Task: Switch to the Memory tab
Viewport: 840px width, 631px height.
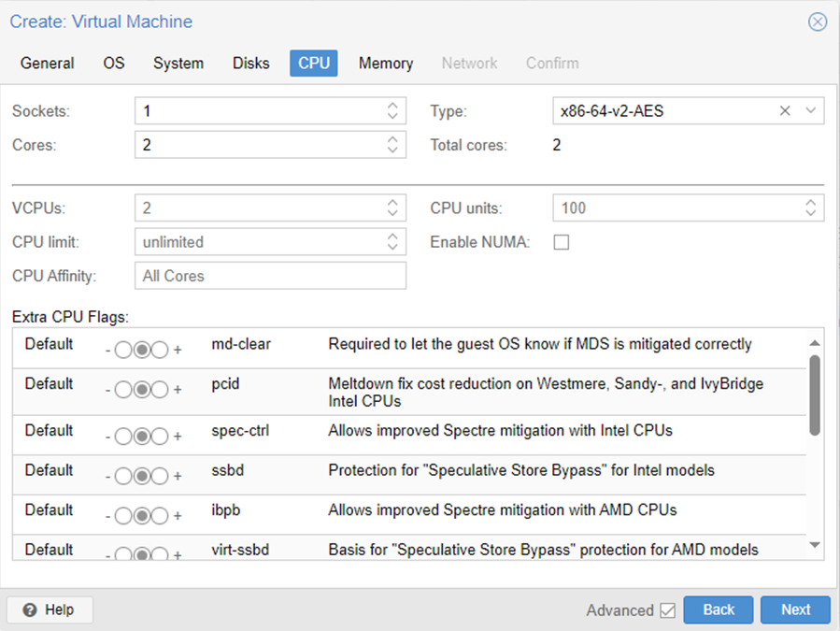Action: pos(386,63)
